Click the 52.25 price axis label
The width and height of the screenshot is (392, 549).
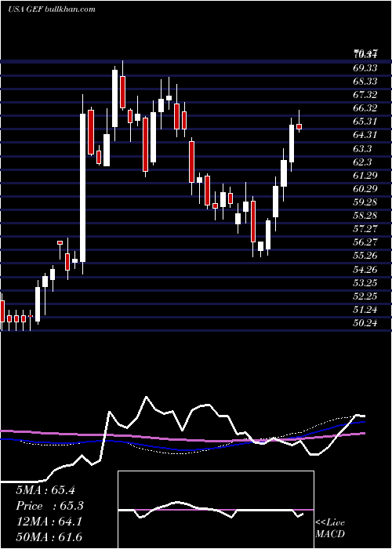click(365, 296)
